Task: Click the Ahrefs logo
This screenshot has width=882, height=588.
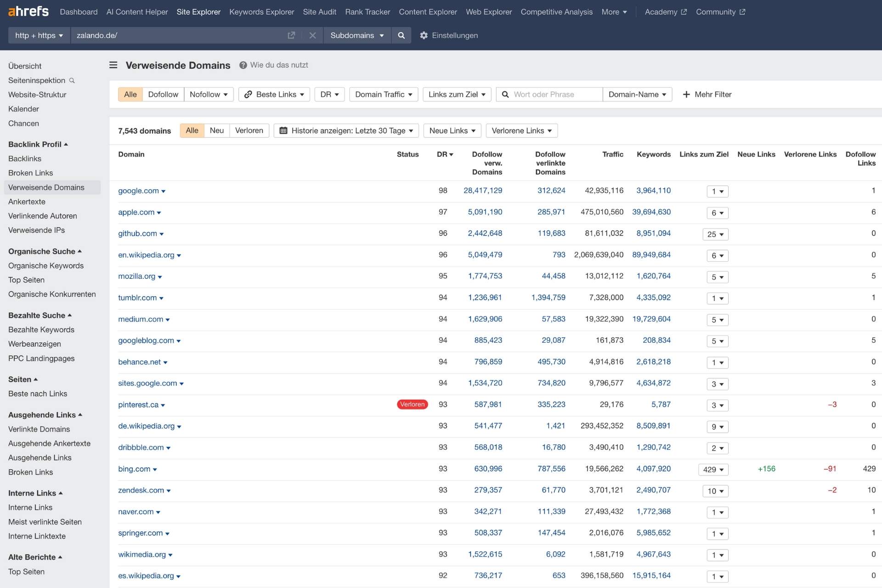Action: (28, 11)
